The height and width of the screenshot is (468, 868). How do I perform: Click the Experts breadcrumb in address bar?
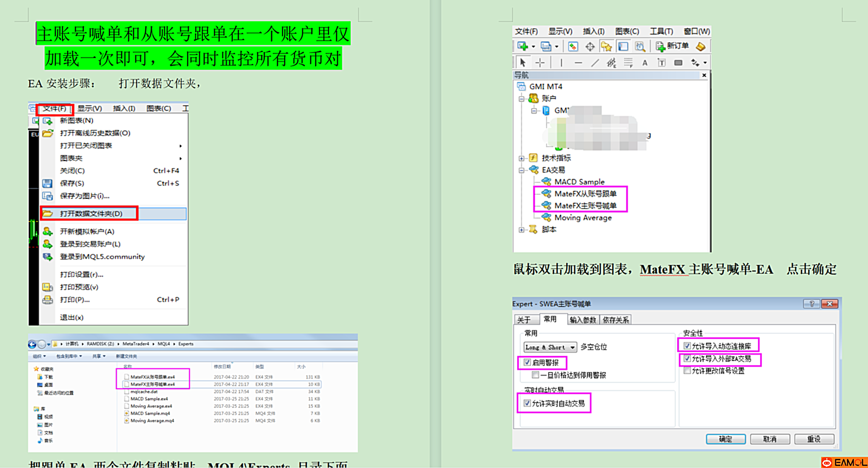[x=186, y=344]
